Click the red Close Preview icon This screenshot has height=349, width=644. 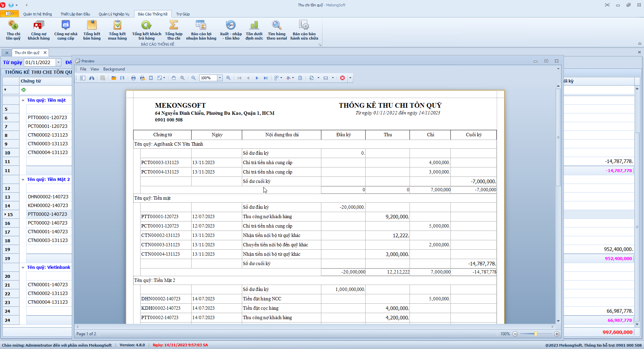tap(342, 78)
